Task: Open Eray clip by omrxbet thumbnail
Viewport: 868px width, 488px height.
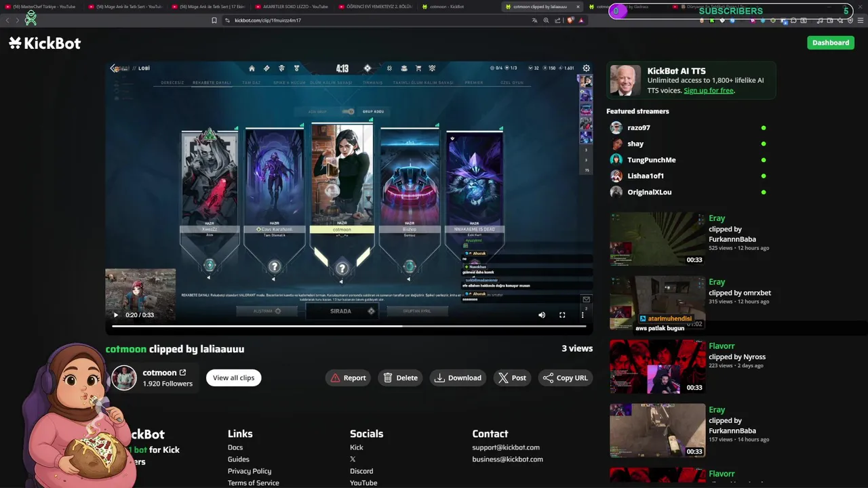Action: coord(657,303)
